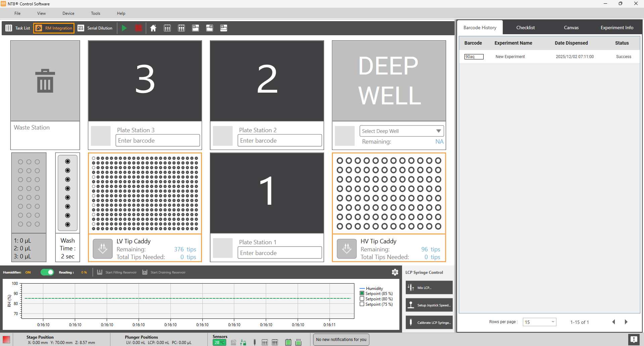The height and width of the screenshot is (346, 644).
Task: Uncheck the Setpoint (85 %) checkbox
Action: [x=362, y=293]
